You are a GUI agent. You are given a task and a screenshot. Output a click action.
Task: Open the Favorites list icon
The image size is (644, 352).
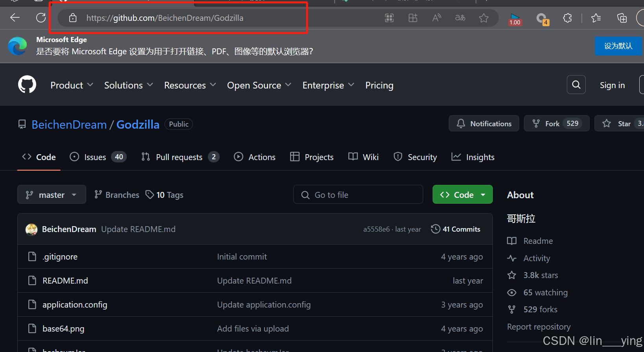pyautogui.click(x=596, y=18)
